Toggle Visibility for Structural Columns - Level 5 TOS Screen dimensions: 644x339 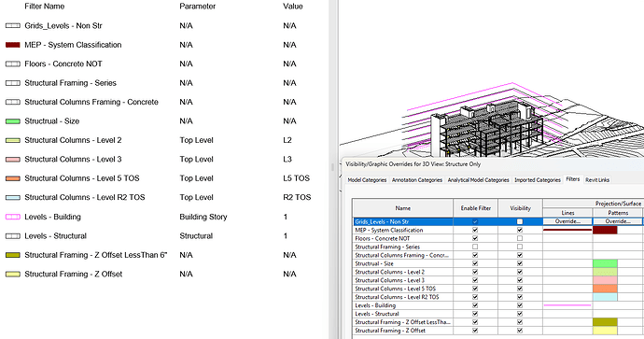click(520, 289)
